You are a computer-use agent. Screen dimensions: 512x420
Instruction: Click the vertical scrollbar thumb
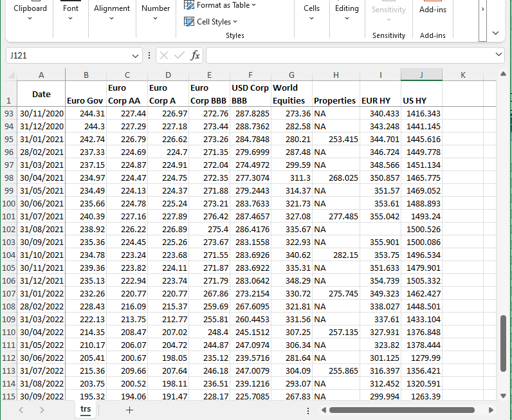(503, 343)
